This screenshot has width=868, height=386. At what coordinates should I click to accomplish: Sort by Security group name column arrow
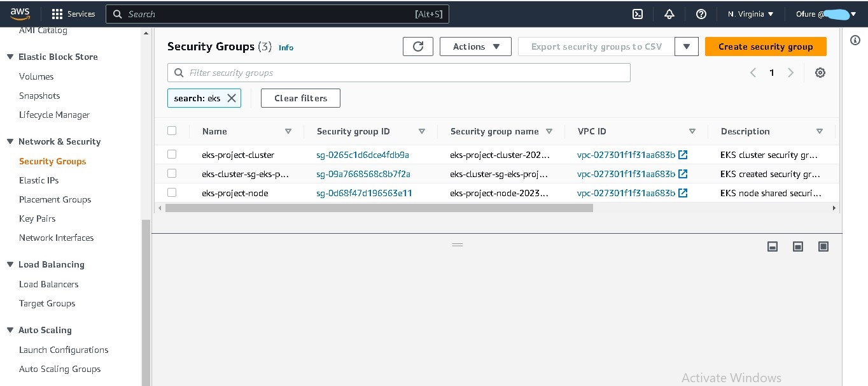pyautogui.click(x=549, y=131)
